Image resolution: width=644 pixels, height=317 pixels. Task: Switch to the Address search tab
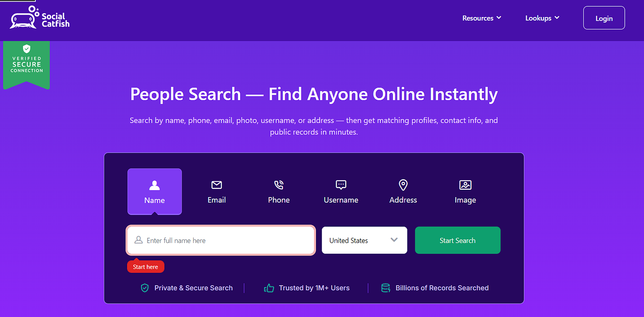(x=403, y=192)
